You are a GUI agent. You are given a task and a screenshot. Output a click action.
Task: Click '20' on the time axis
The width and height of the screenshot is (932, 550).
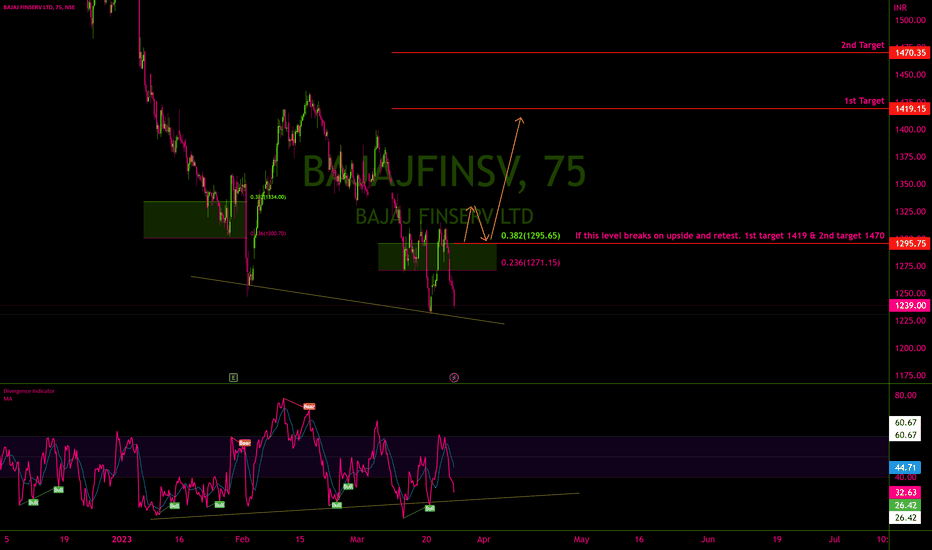(x=426, y=539)
